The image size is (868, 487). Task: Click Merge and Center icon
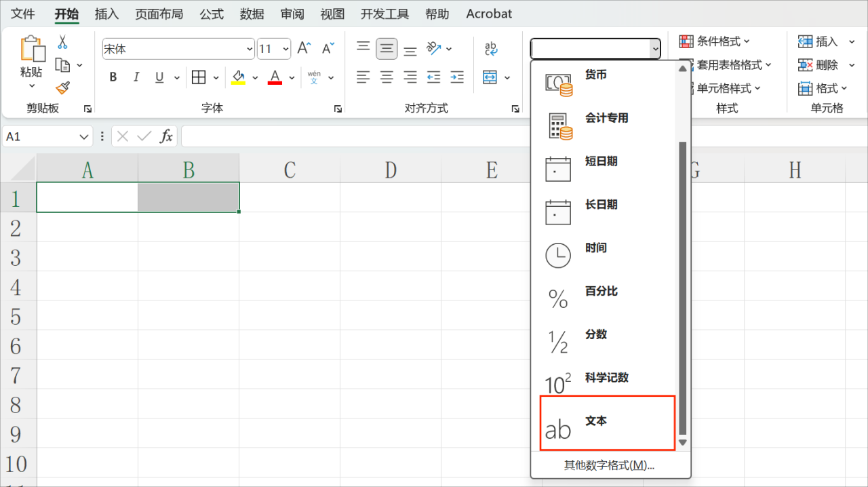[x=490, y=77]
